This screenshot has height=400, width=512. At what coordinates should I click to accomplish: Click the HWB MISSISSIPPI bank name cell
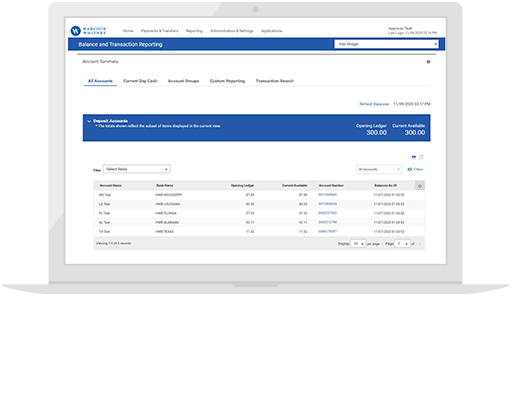click(169, 195)
